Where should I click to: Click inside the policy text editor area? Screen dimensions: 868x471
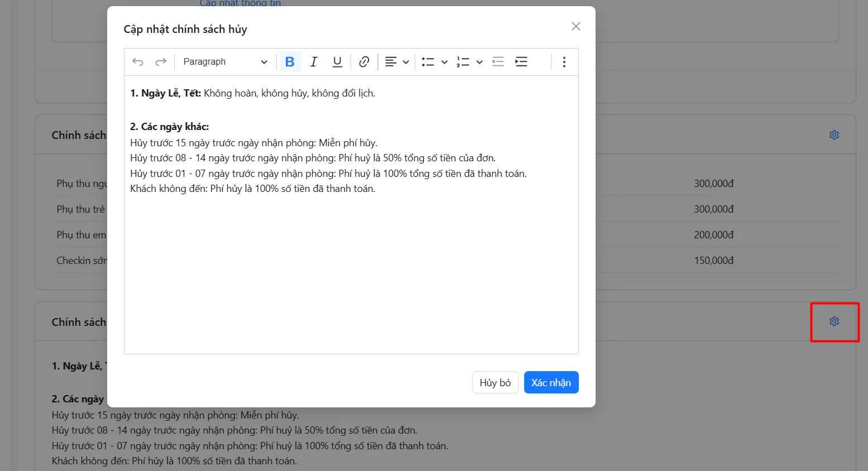click(x=351, y=268)
